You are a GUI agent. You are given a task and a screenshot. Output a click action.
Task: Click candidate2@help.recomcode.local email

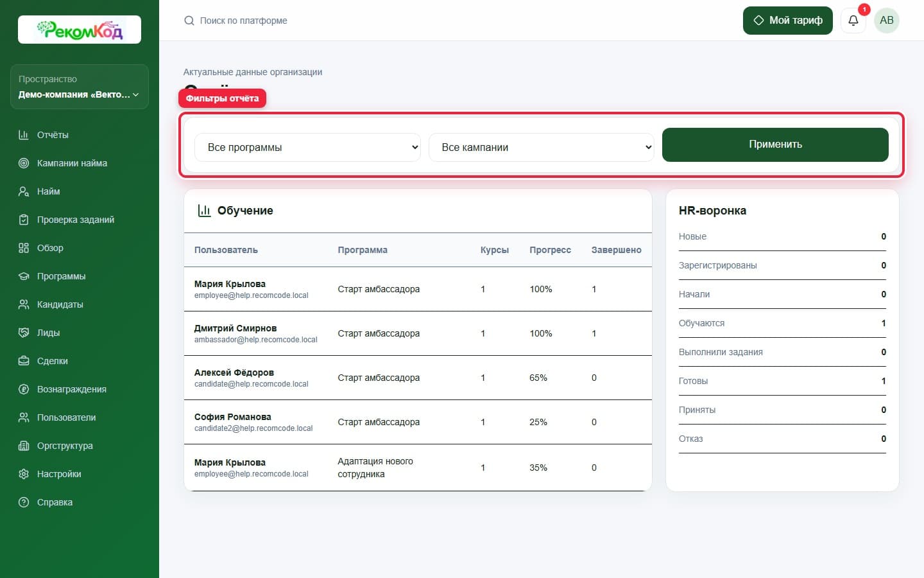click(x=253, y=428)
